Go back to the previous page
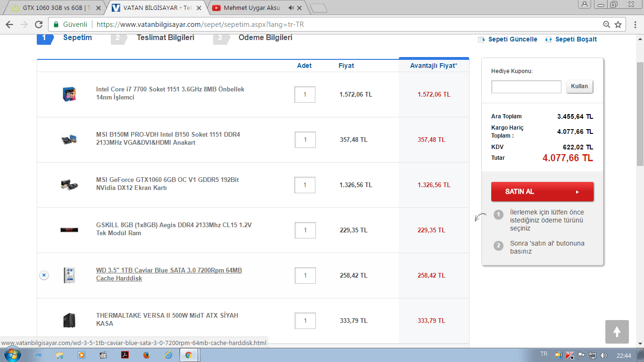This screenshot has width=644, height=362. (x=9, y=25)
